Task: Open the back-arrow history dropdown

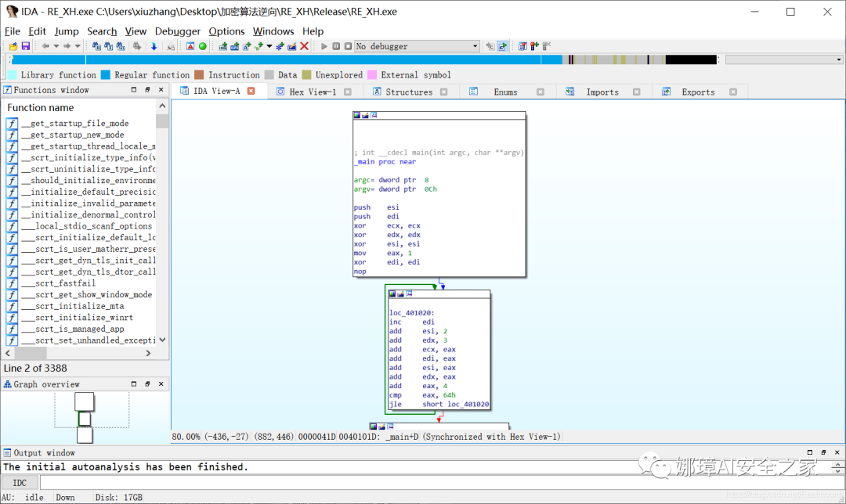Action: (56, 46)
